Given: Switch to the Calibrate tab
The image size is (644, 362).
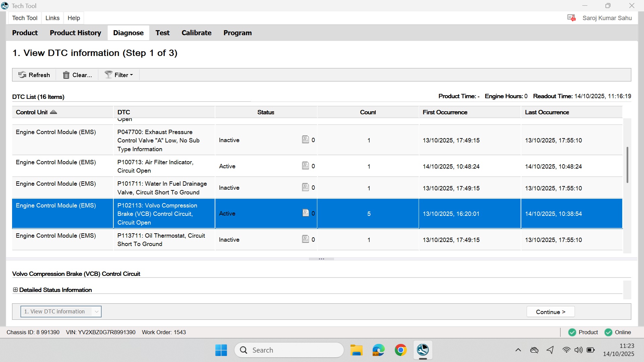Looking at the screenshot, I should (196, 33).
